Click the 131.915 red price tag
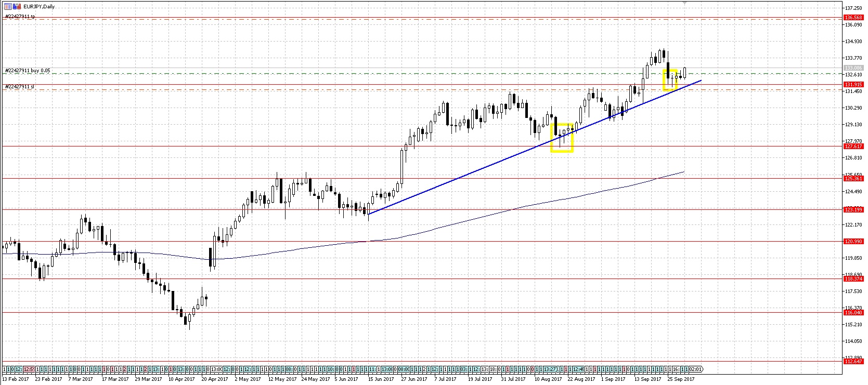The image size is (868, 385). (854, 84)
